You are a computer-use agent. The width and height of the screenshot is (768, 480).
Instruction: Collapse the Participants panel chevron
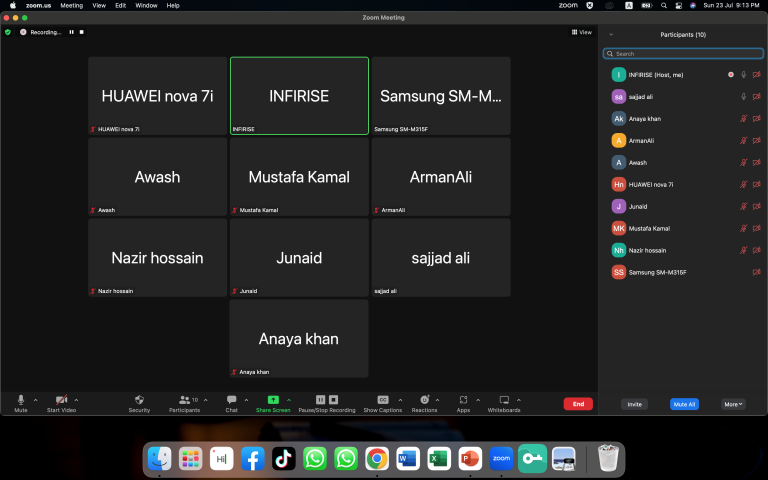click(611, 35)
